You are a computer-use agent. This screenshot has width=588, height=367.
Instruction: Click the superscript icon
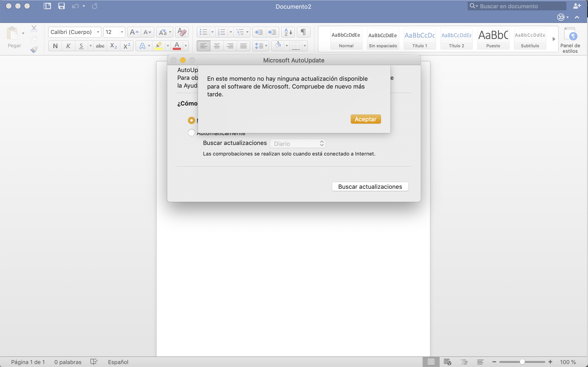[127, 46]
